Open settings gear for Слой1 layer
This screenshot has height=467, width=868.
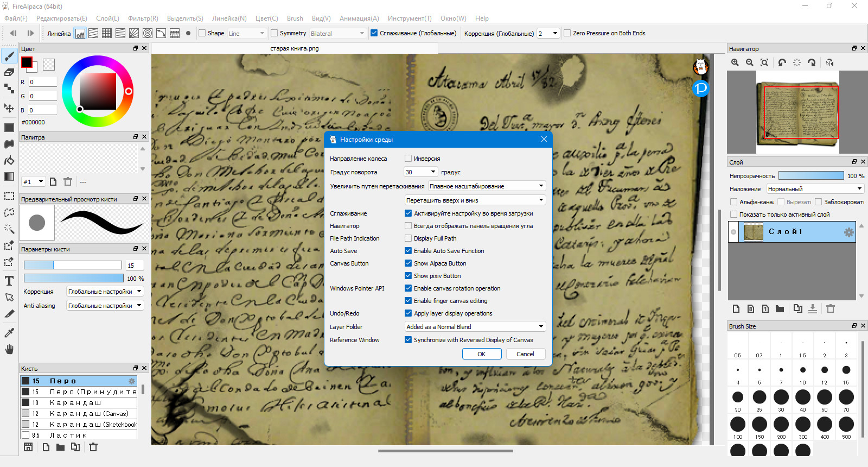848,232
